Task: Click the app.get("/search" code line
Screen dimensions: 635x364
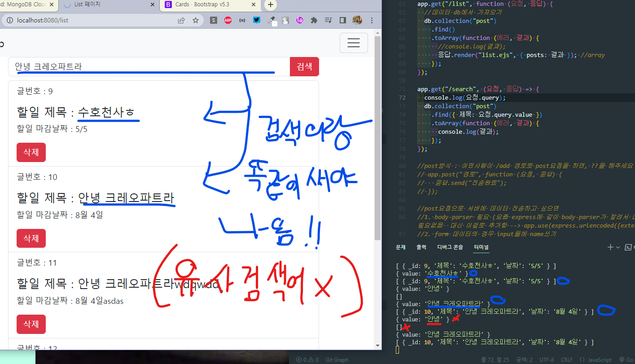Action: [x=478, y=89]
